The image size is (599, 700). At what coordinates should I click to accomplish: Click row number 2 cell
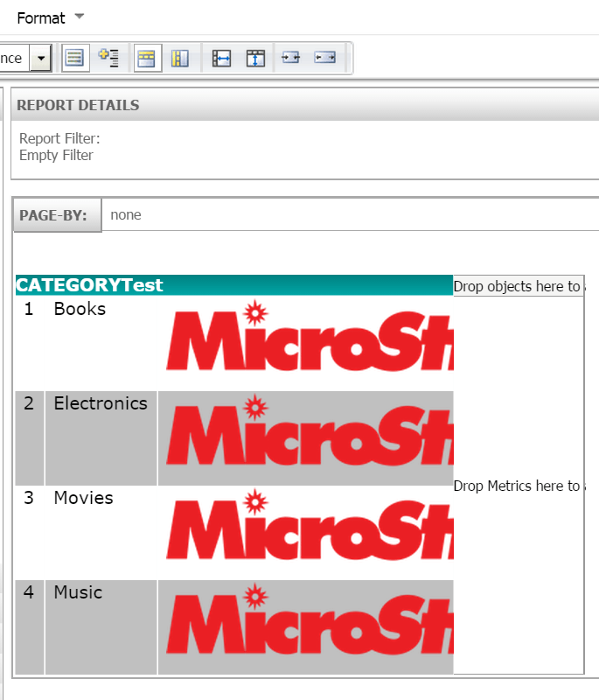(30, 438)
